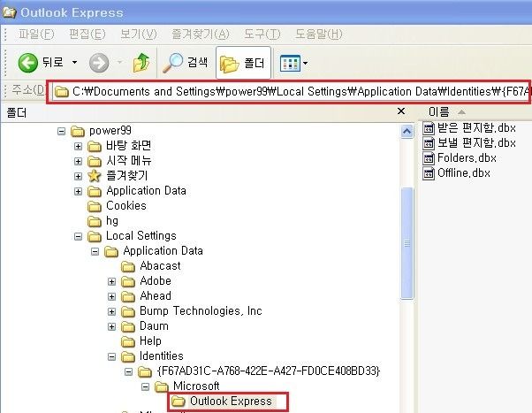Select the Cookies folder icon
This screenshot has width=532, height=413.
click(95, 207)
